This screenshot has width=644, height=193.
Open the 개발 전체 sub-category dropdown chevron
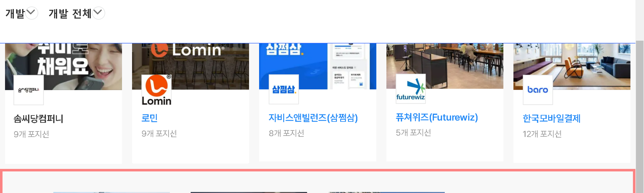pos(98,13)
